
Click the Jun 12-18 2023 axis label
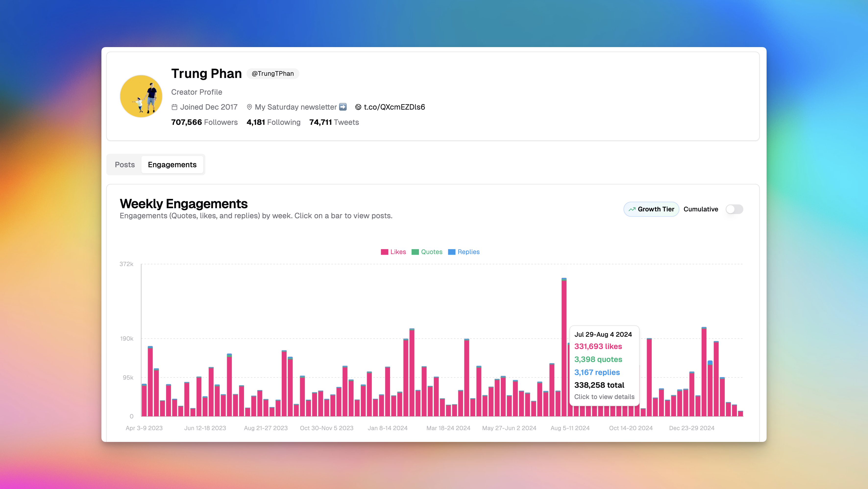pyautogui.click(x=205, y=428)
